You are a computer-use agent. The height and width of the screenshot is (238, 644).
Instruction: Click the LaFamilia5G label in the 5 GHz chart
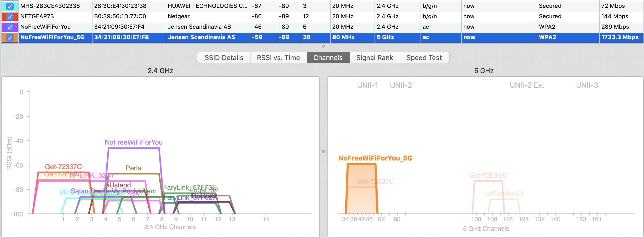pyautogui.click(x=504, y=194)
